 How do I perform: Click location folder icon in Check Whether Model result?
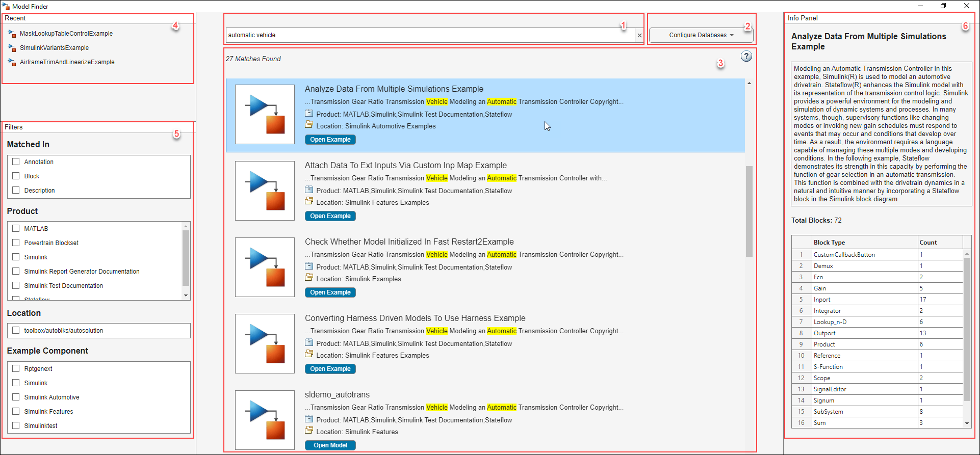click(x=309, y=278)
